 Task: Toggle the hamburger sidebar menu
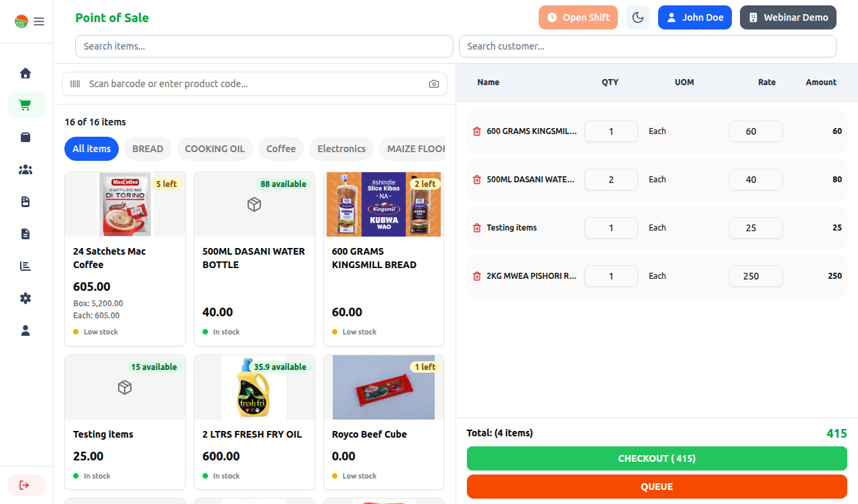(39, 21)
